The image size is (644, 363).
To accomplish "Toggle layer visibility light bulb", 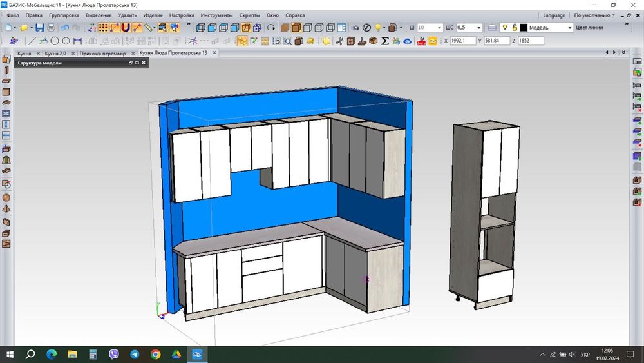I will [505, 28].
